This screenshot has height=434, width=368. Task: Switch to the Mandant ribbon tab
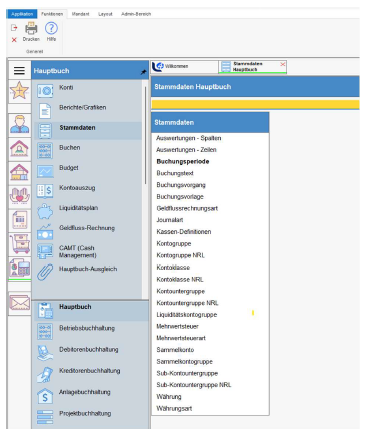80,14
